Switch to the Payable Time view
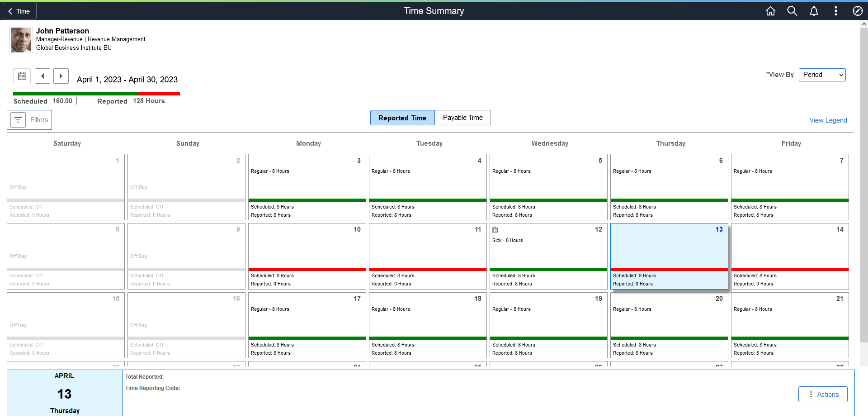The width and height of the screenshot is (868, 418). (x=462, y=118)
